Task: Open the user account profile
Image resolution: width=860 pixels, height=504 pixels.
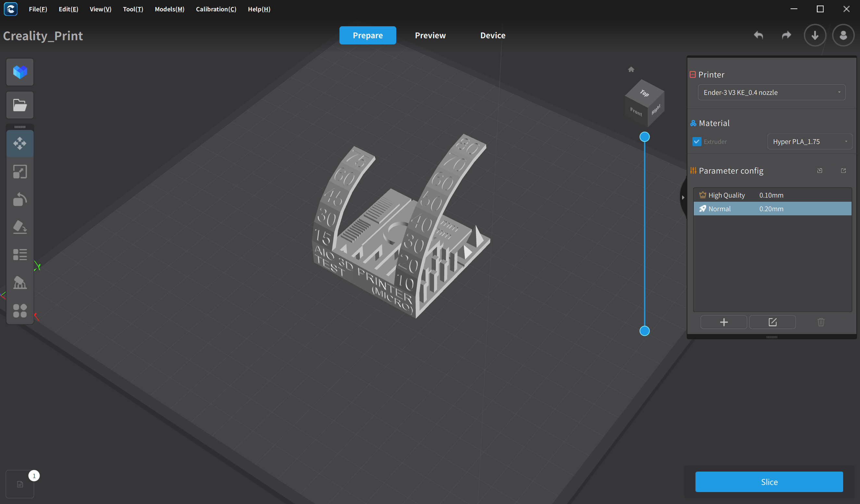Action: pyautogui.click(x=843, y=35)
